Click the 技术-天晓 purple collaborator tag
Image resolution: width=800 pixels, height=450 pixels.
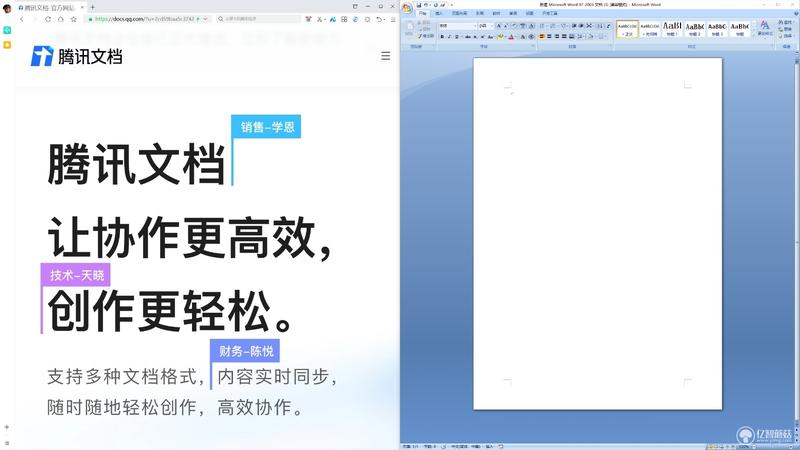click(76, 275)
